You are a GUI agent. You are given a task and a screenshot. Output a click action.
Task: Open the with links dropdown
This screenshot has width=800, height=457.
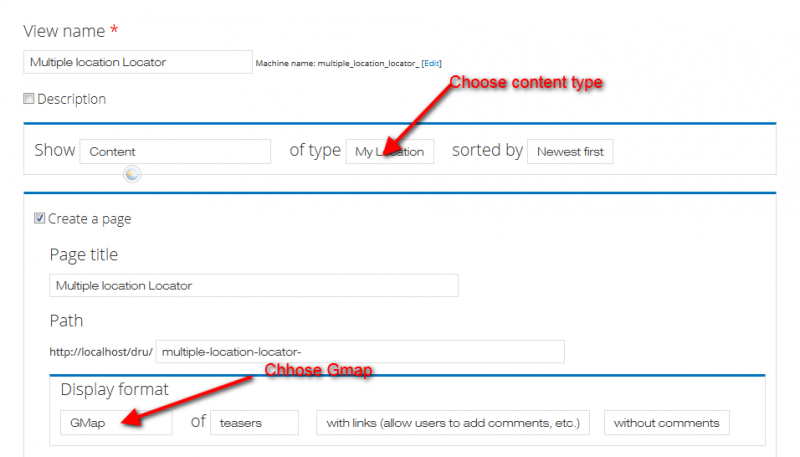tap(453, 423)
